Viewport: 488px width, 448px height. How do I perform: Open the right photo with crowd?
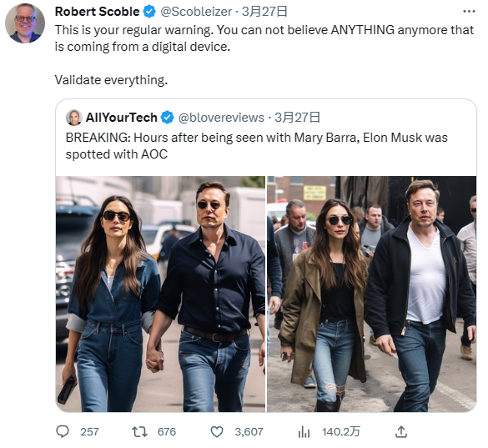372,294
